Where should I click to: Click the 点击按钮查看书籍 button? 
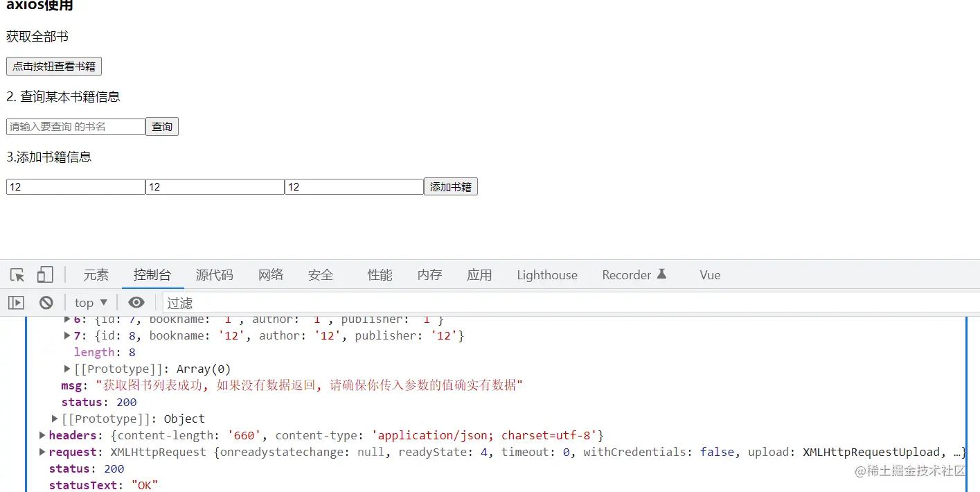[54, 67]
